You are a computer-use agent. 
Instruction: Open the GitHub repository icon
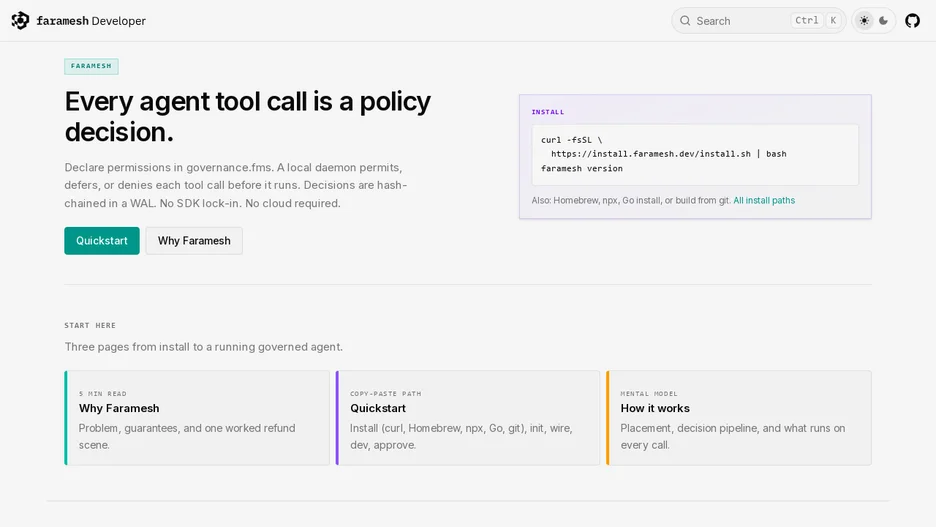coord(912,21)
